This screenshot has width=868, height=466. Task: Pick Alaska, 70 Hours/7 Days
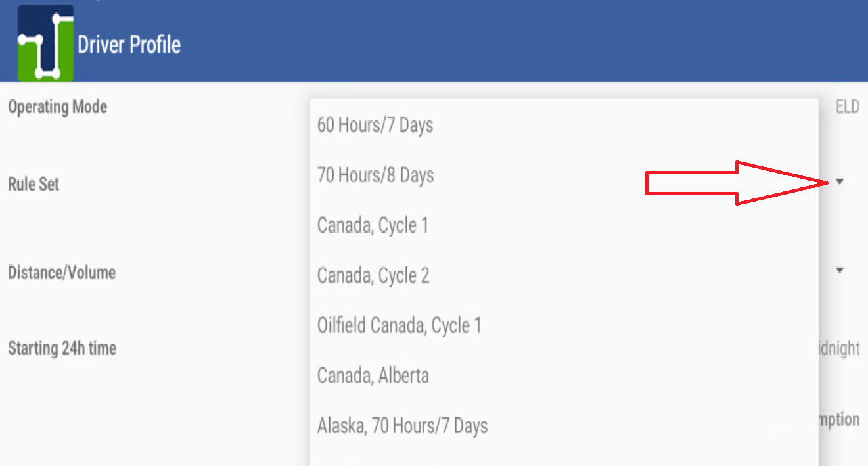(402, 426)
